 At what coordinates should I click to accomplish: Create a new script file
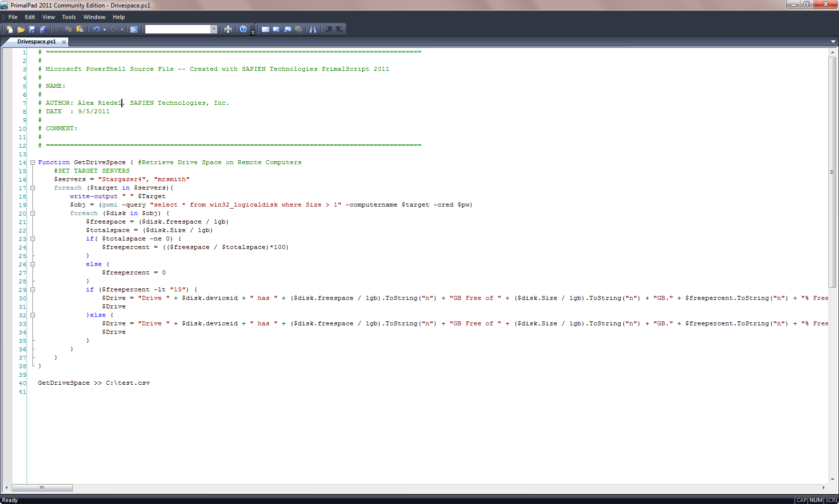[x=10, y=29]
